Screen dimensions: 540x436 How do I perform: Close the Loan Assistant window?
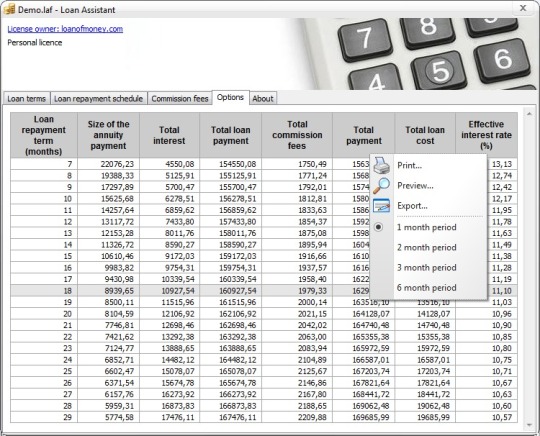coord(523,8)
